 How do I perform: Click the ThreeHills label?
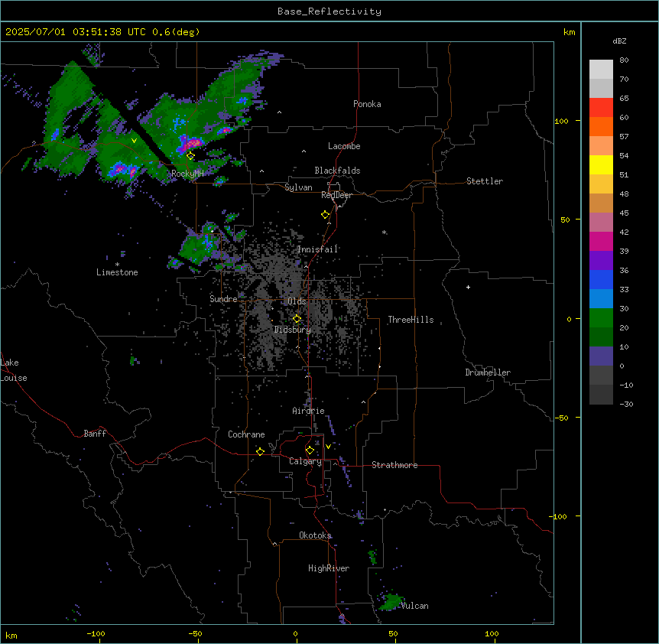[411, 320]
